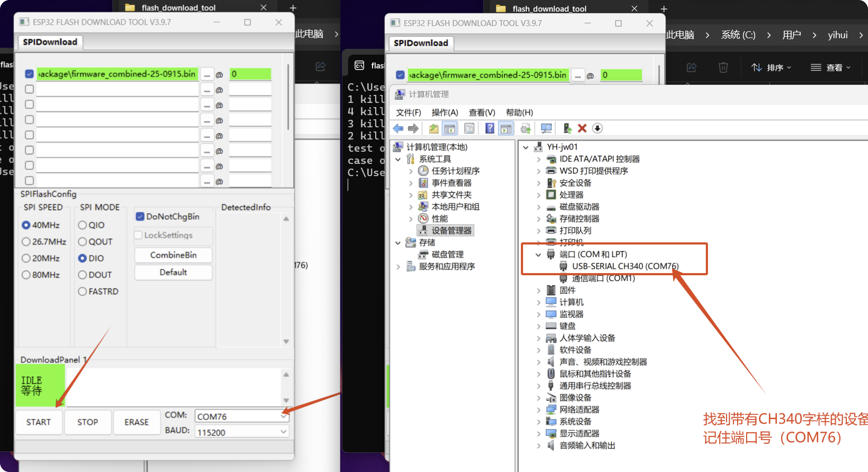Click the blue help question mark icon
868x472 pixels.
tap(489, 128)
